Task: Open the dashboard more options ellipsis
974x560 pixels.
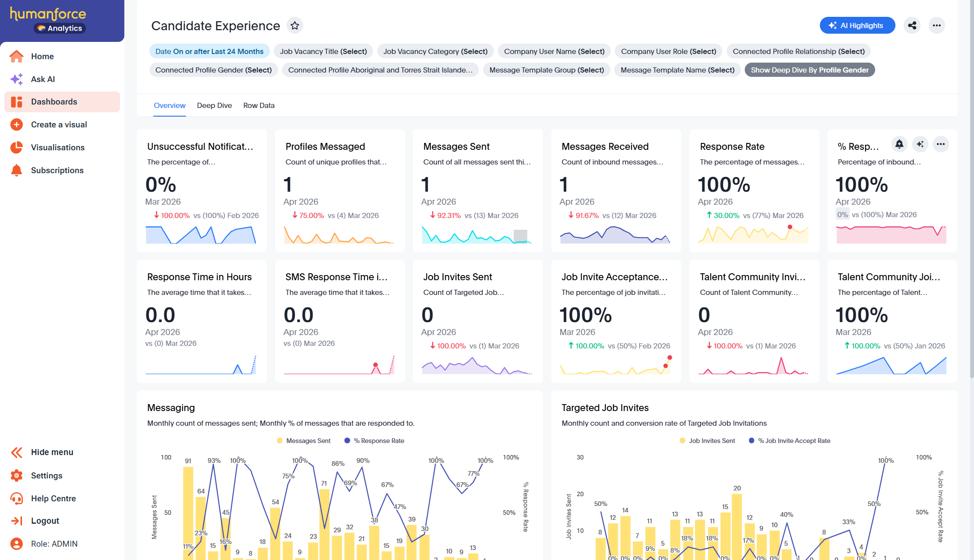Action: click(936, 25)
